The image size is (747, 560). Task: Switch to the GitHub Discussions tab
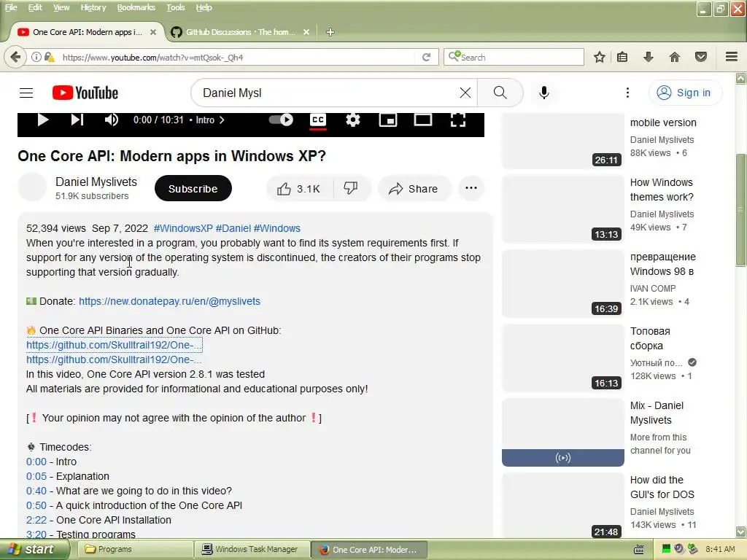(x=240, y=32)
